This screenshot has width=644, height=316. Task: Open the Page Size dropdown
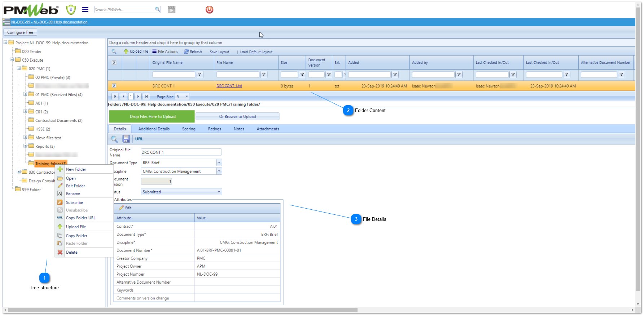pyautogui.click(x=187, y=97)
